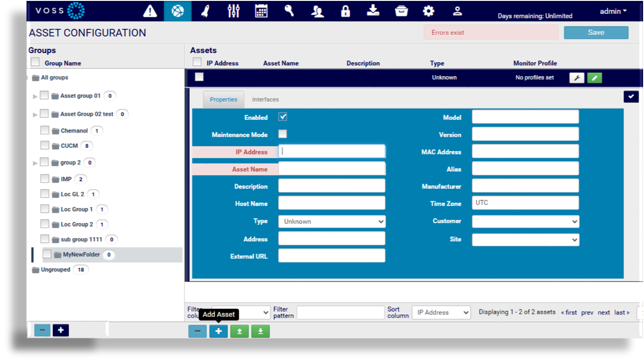This screenshot has width=644, height=362.
Task: Open the Customer dropdown
Action: point(526,221)
